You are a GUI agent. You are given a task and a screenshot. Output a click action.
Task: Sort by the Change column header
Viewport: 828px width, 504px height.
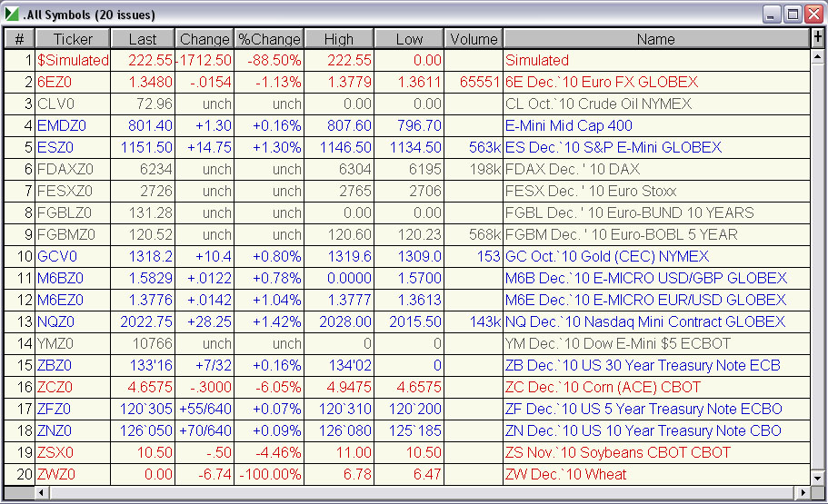pyautogui.click(x=205, y=39)
